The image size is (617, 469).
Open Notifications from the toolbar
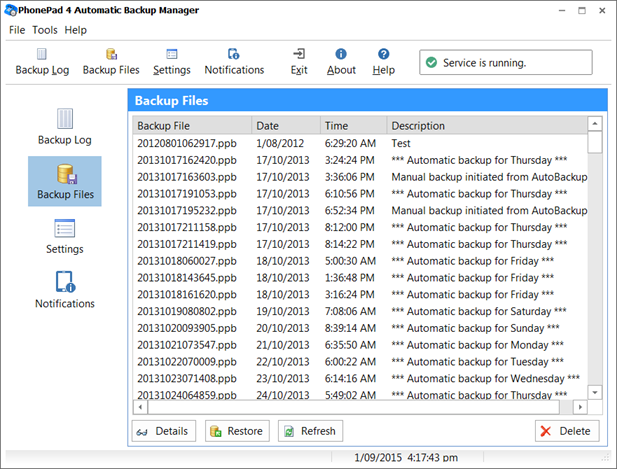point(234,62)
